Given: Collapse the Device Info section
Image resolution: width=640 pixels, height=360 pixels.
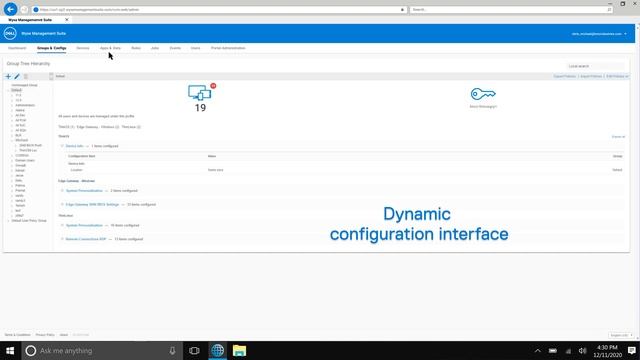Looking at the screenshot, I should point(62,146).
